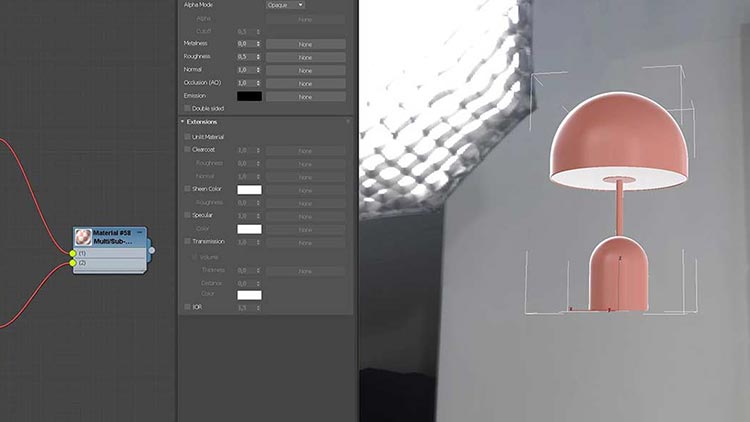Click the (1) input socket on Material #58
Viewport: 750px width, 422px height.
click(73, 254)
